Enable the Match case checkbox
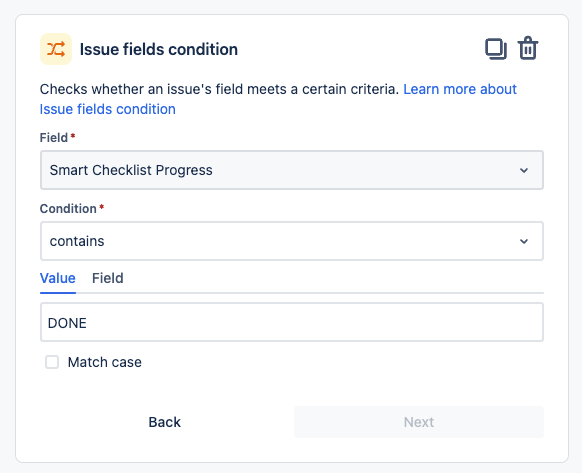The width and height of the screenshot is (582, 473). point(52,362)
